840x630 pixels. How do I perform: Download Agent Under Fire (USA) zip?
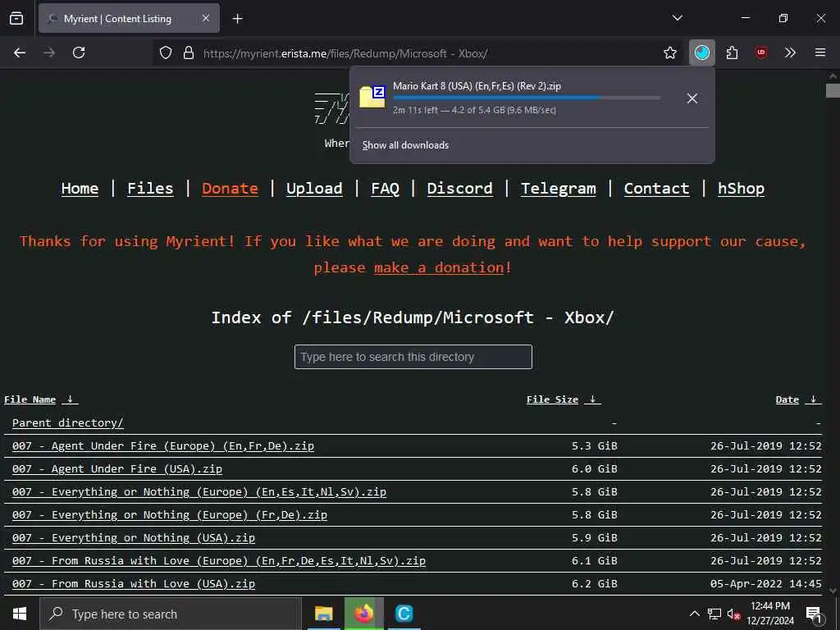116,468
